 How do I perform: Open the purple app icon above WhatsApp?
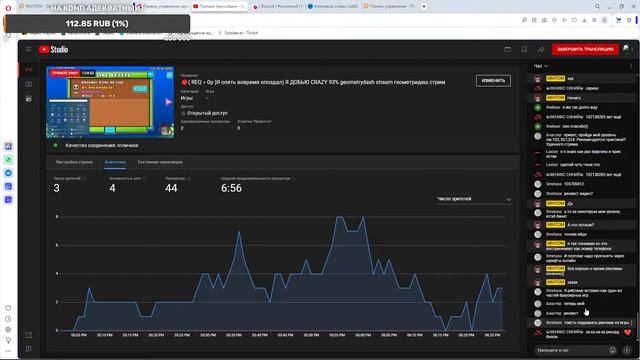coord(9,146)
